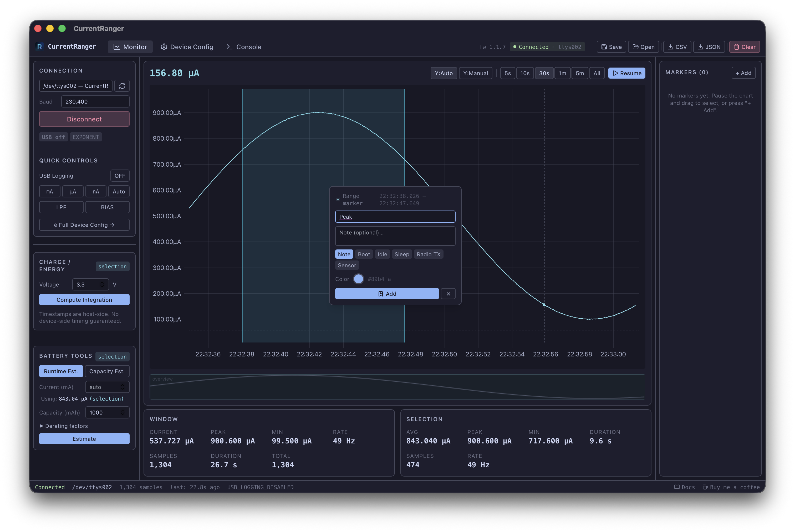Click the Note (optional) text field
The height and width of the screenshot is (532, 795).
pos(395,236)
